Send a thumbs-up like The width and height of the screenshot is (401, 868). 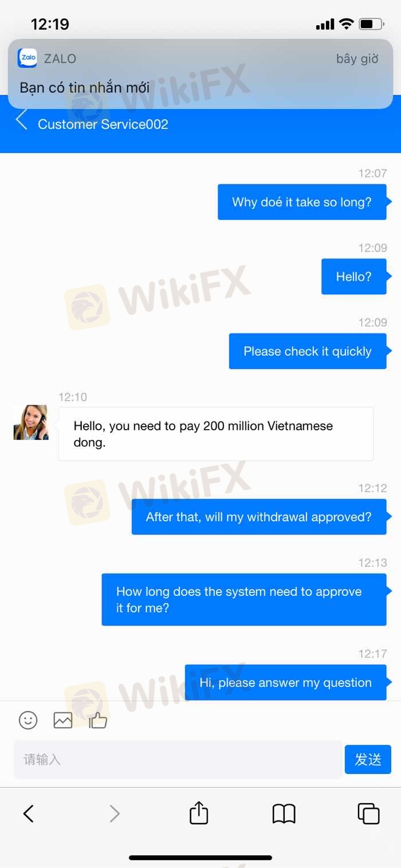pyautogui.click(x=98, y=720)
